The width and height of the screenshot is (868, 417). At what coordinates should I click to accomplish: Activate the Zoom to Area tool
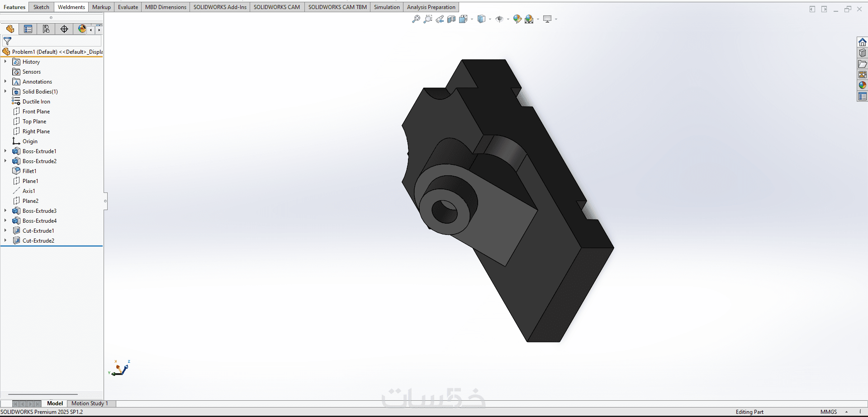coord(427,19)
